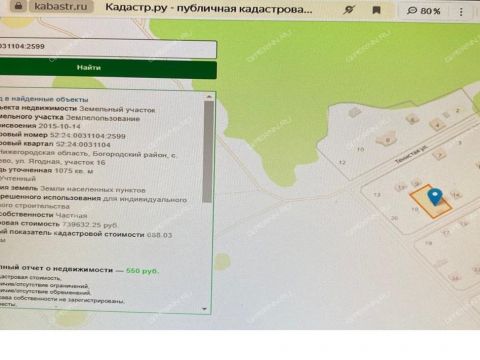480x360 pixels.
Task: Click parcel number 10 on map
Action: tap(361, 150)
